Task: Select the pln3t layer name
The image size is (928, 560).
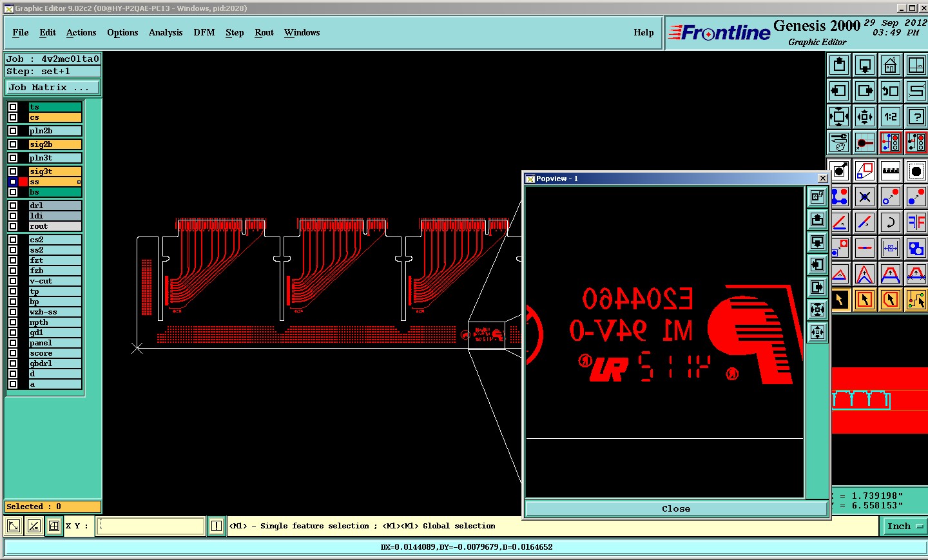Action: [55, 158]
